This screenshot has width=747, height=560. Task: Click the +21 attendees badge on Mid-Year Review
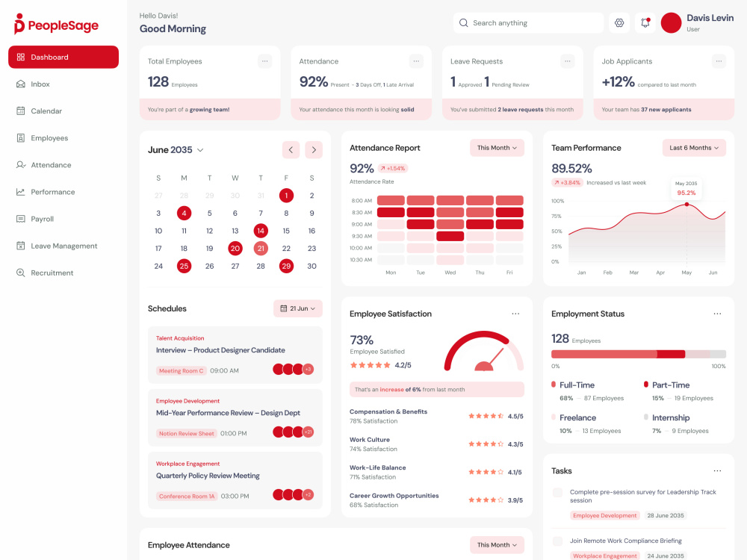[x=309, y=432]
